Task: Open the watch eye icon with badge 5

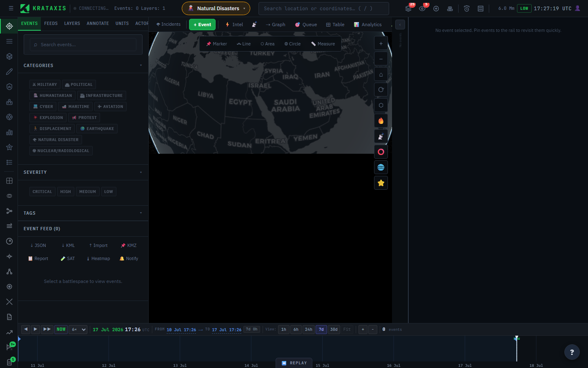Action: click(422, 8)
